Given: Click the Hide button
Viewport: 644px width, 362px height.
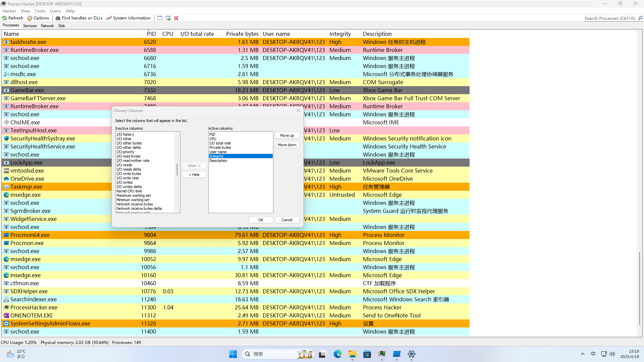Looking at the screenshot, I should (x=194, y=175).
